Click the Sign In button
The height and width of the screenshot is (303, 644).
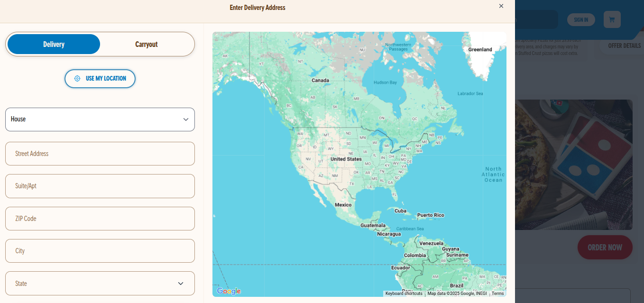pyautogui.click(x=581, y=20)
